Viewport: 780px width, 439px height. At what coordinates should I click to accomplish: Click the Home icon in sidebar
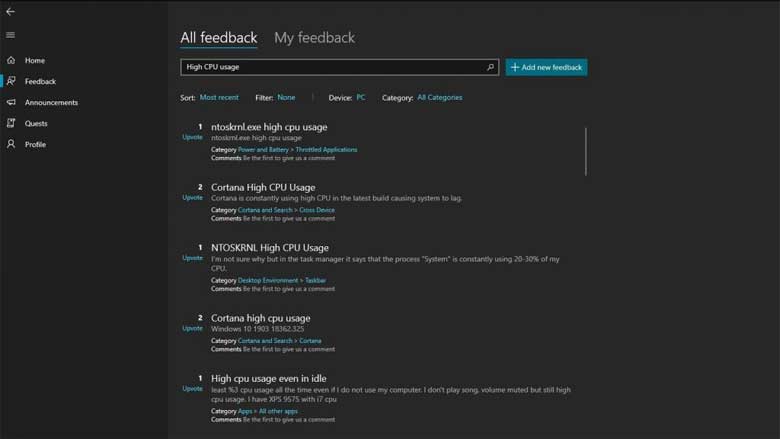11,61
